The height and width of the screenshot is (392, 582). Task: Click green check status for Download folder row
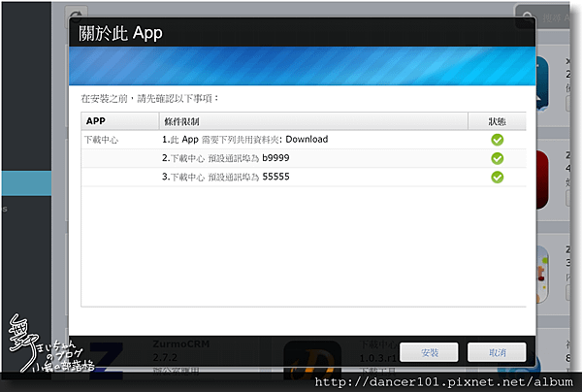click(x=497, y=140)
